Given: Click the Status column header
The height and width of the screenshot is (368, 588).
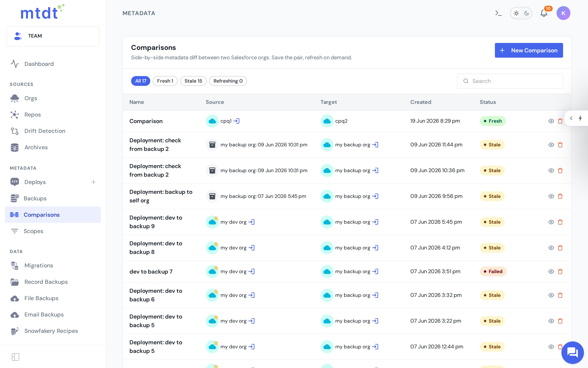Looking at the screenshot, I should coord(488,102).
